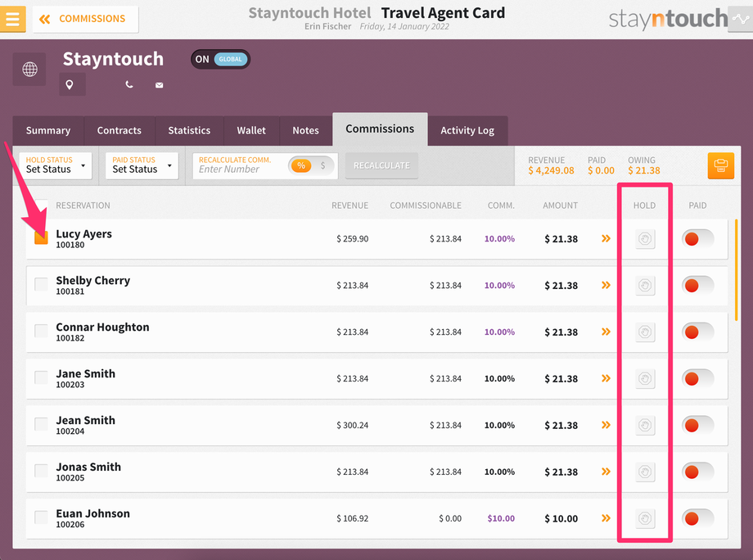753x560 pixels.
Task: Expand Shelby Cherry row details arrows
Action: tap(606, 285)
